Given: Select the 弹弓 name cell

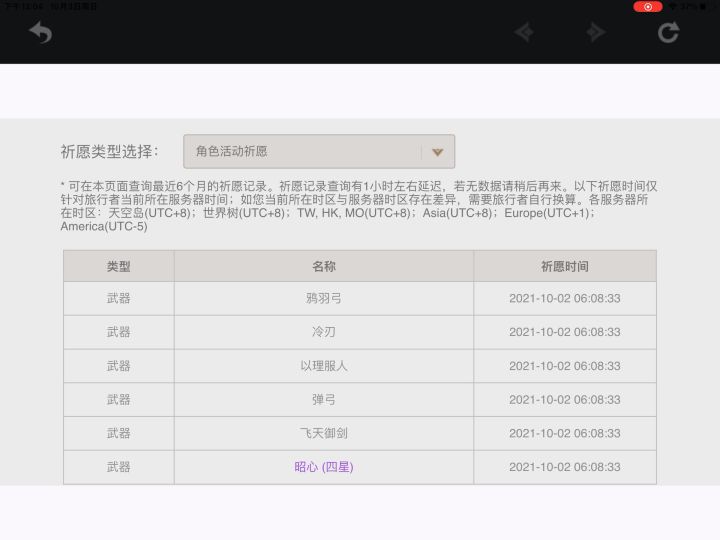Looking at the screenshot, I should pyautogui.click(x=324, y=399).
